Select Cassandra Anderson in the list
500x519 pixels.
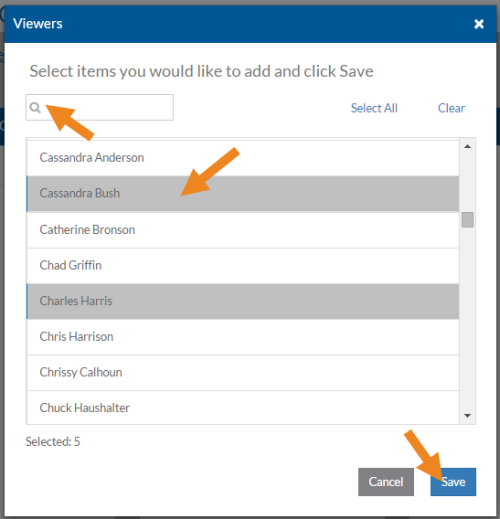pyautogui.click(x=243, y=158)
